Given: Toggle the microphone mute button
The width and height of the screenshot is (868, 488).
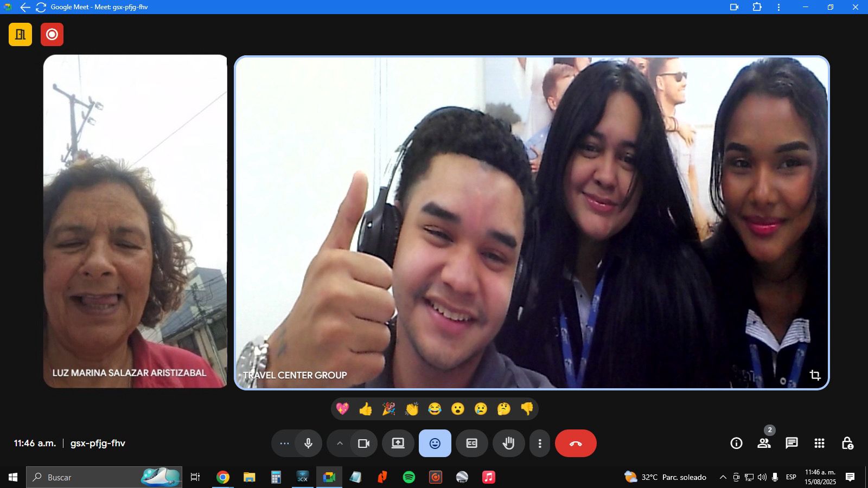Looking at the screenshot, I should 308,444.
